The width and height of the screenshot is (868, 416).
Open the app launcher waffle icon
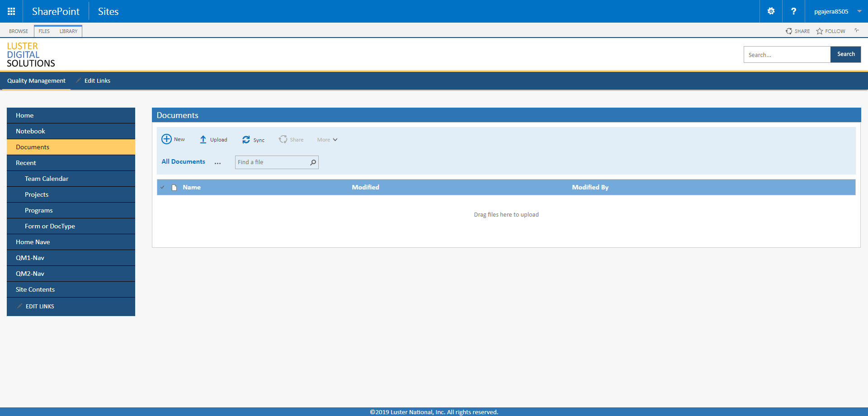(x=11, y=11)
